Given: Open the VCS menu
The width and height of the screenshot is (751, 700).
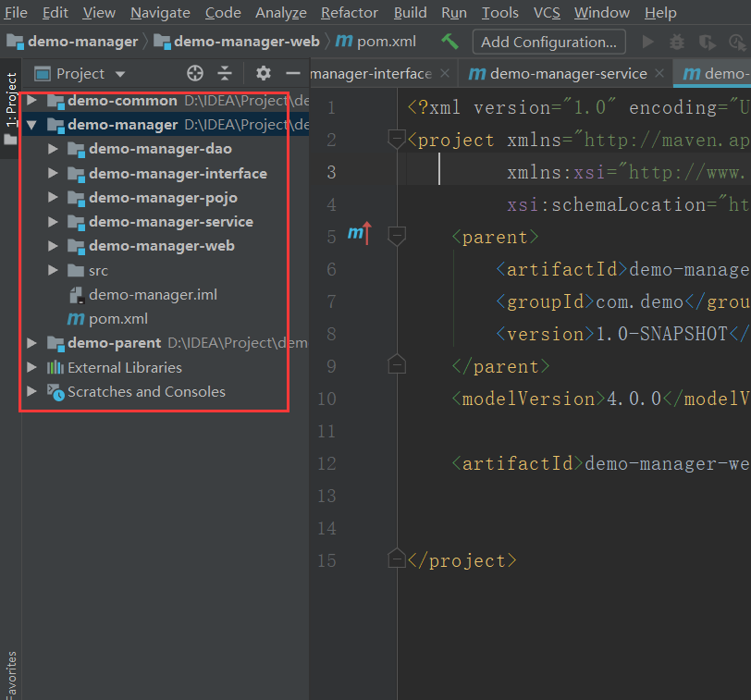Looking at the screenshot, I should [x=547, y=12].
